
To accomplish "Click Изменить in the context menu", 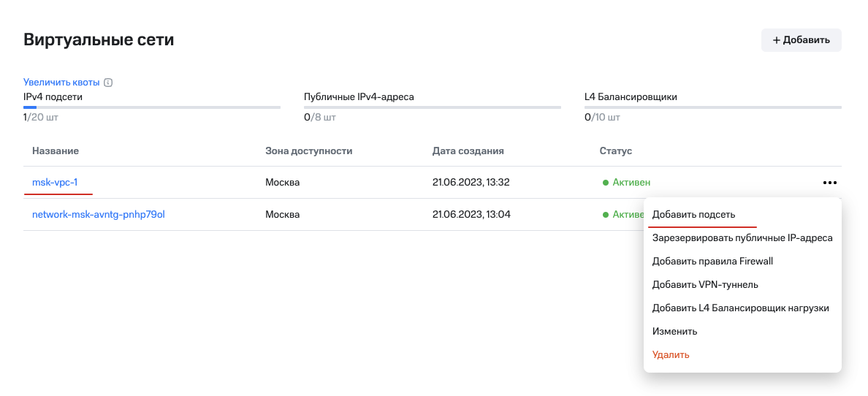I will point(674,332).
